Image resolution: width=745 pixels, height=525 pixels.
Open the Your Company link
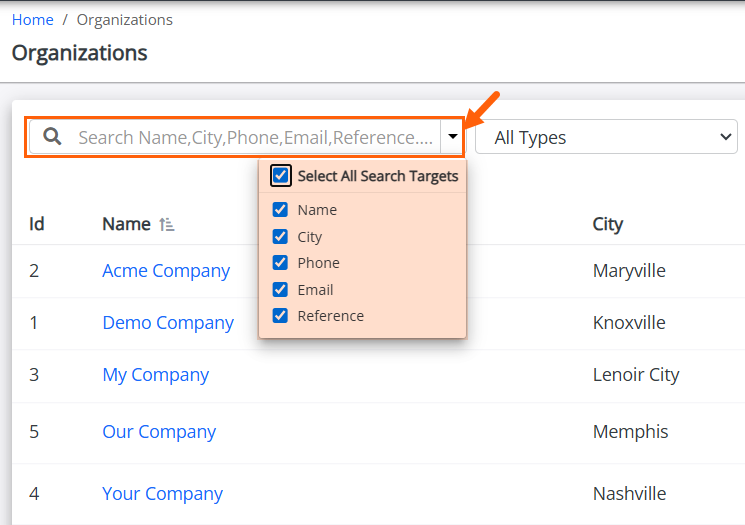click(x=162, y=494)
